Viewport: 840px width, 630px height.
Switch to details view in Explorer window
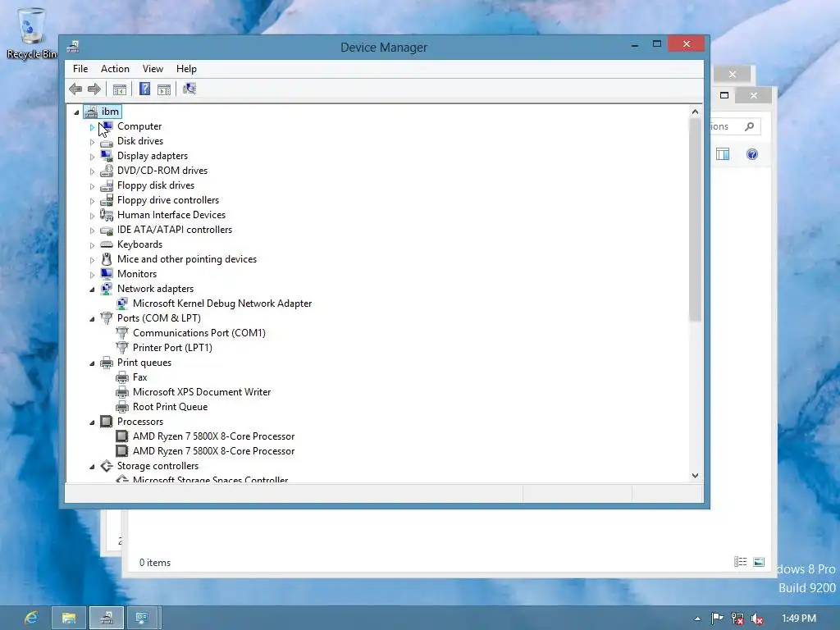coord(741,562)
